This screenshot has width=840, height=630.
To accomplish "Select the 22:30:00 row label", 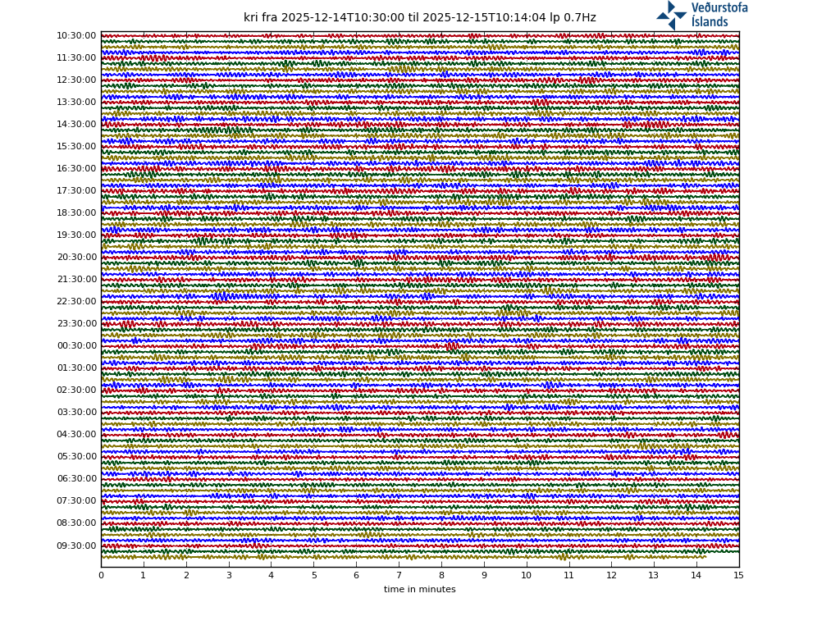I will pyautogui.click(x=76, y=302).
